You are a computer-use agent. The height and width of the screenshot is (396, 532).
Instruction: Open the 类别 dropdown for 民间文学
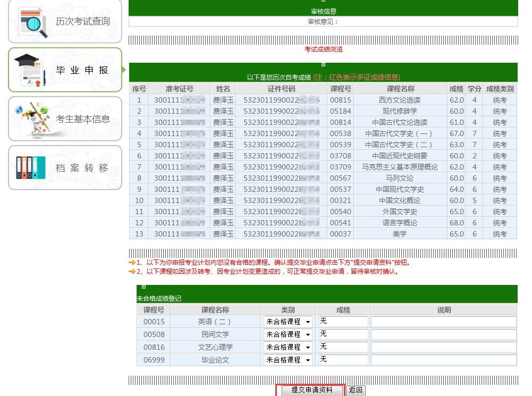coord(289,334)
